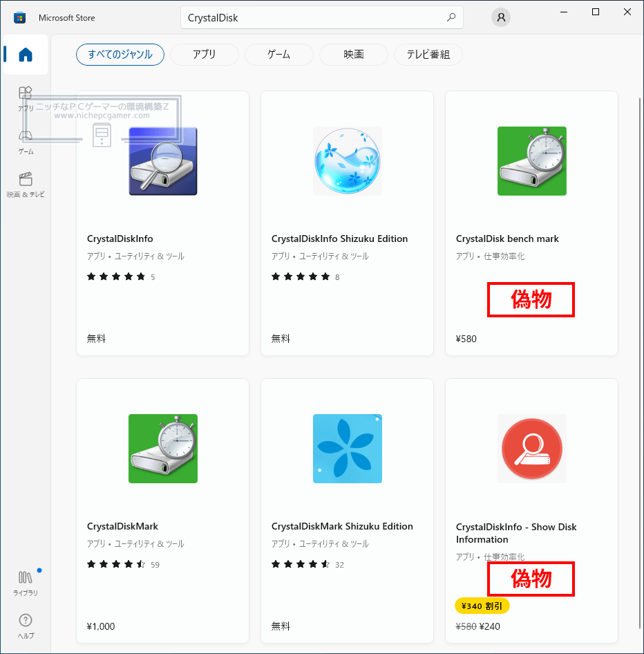
Task: Minimize the Microsoft Store window
Action: click(564, 12)
